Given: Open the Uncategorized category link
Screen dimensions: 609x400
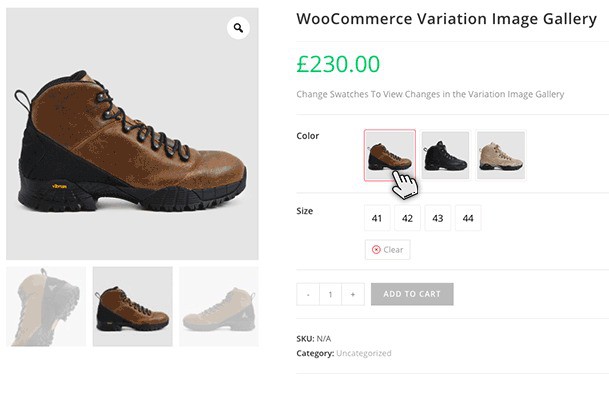Looking at the screenshot, I should click(364, 353).
